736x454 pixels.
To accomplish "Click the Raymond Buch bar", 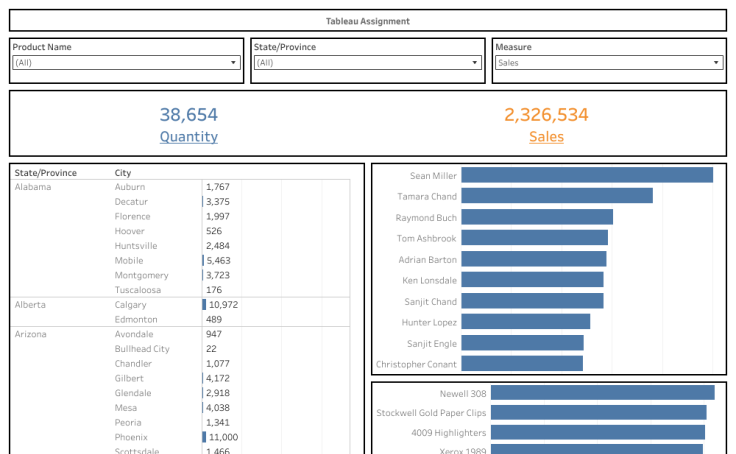I will point(536,217).
